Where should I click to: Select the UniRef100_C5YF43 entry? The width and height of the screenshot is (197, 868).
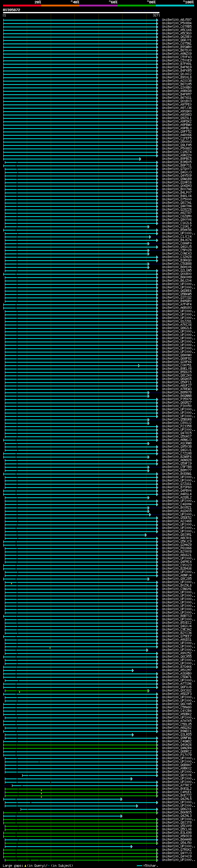tap(177, 57)
